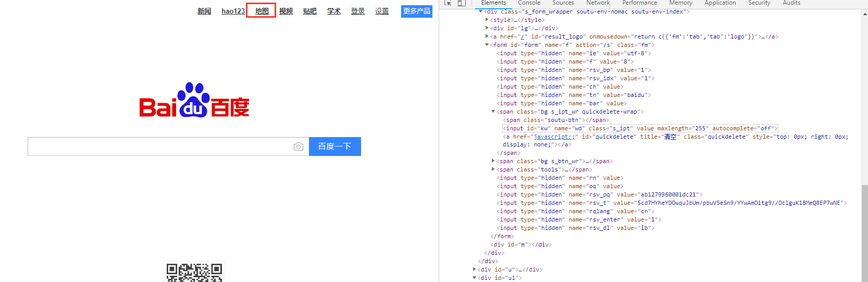Select the hidden input name="rqlang" line
The width and height of the screenshot is (868, 282).
click(575, 211)
